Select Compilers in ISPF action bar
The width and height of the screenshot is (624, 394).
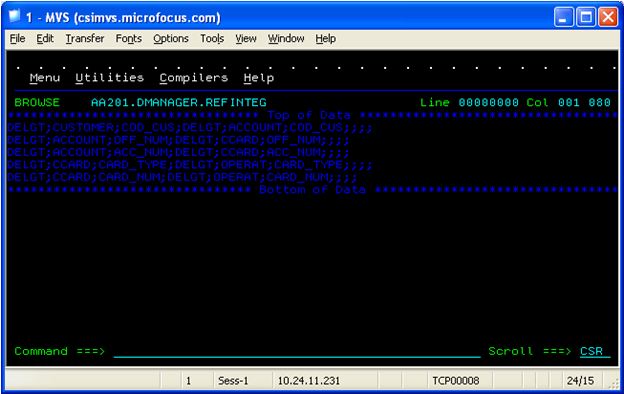194,78
